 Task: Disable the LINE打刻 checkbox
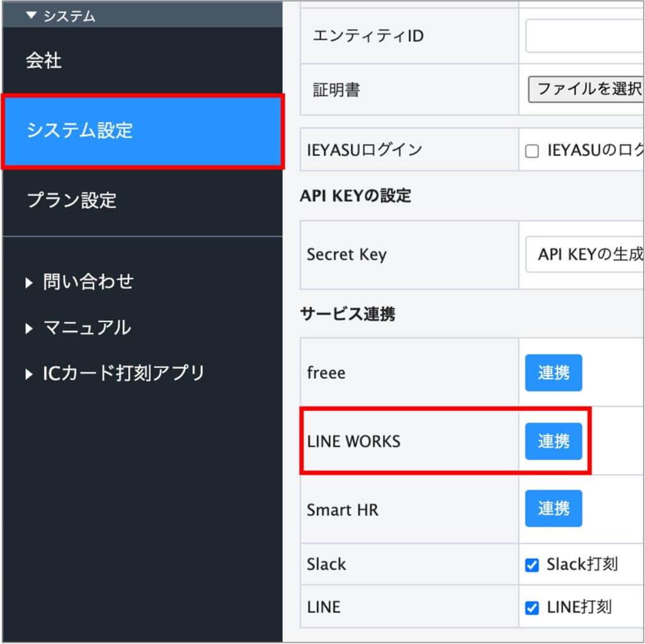pyautogui.click(x=532, y=608)
